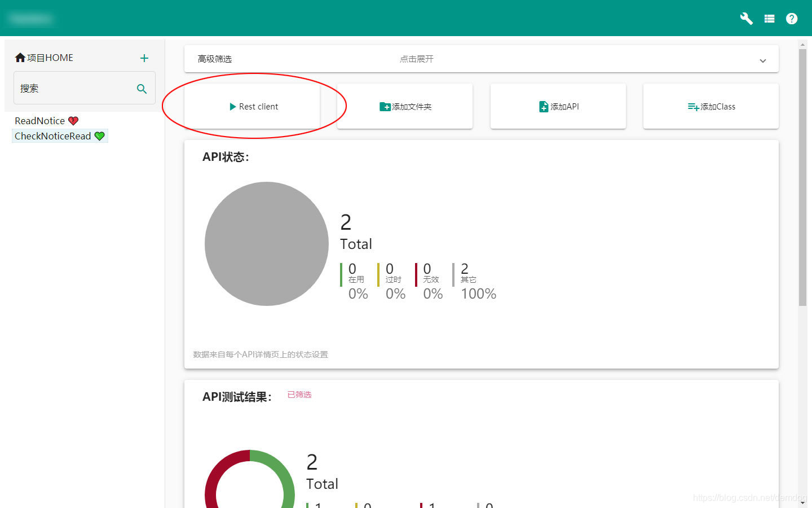The width and height of the screenshot is (812, 508).
Task: Launch the Rest client button
Action: tap(252, 106)
